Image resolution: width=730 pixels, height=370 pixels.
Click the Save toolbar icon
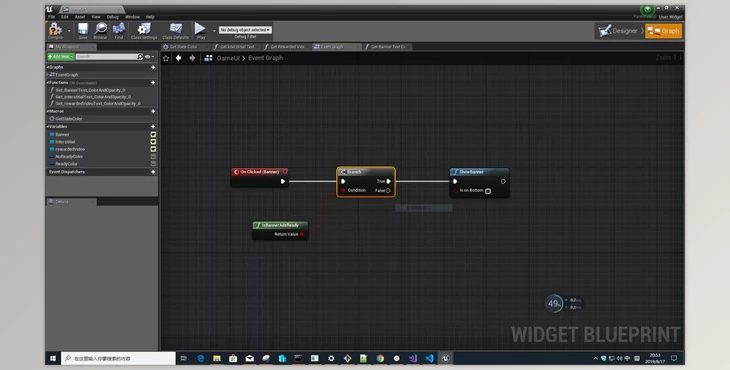83,30
